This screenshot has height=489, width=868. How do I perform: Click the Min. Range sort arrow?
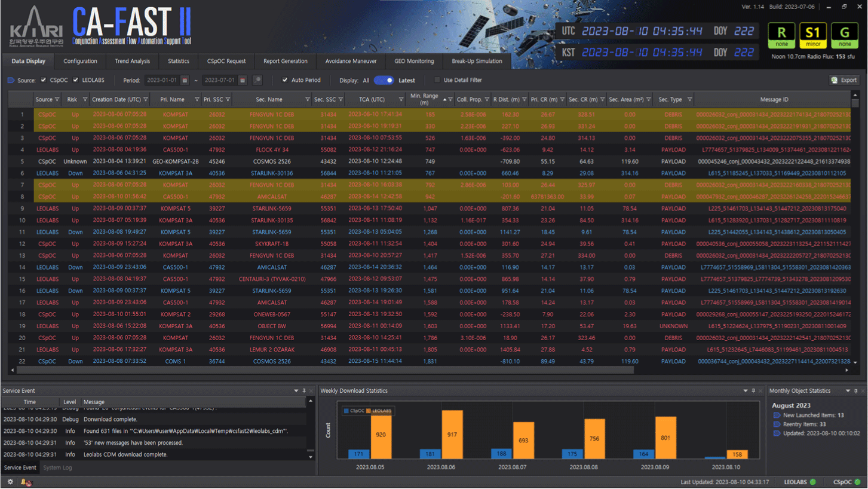pyautogui.click(x=444, y=100)
